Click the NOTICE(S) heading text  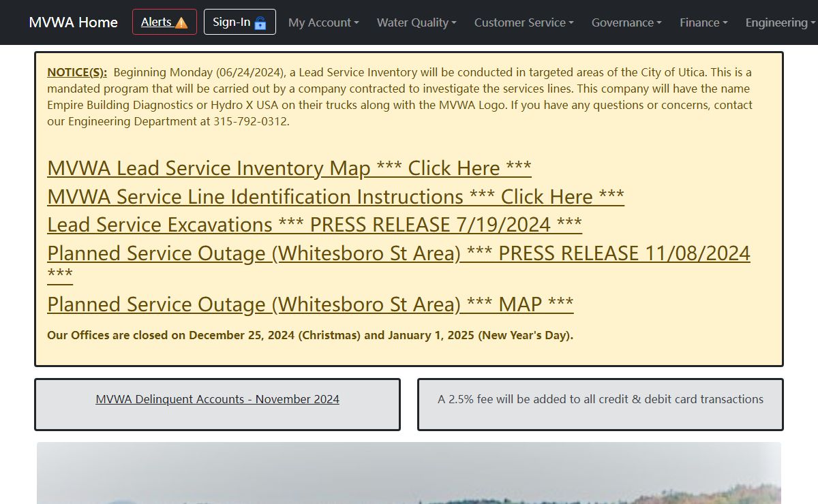[x=77, y=72]
